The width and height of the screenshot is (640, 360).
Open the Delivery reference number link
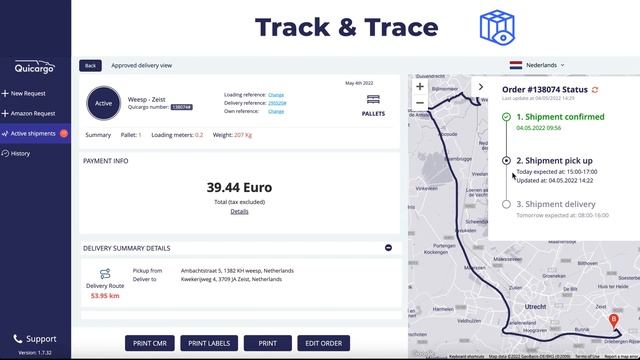[277, 103]
